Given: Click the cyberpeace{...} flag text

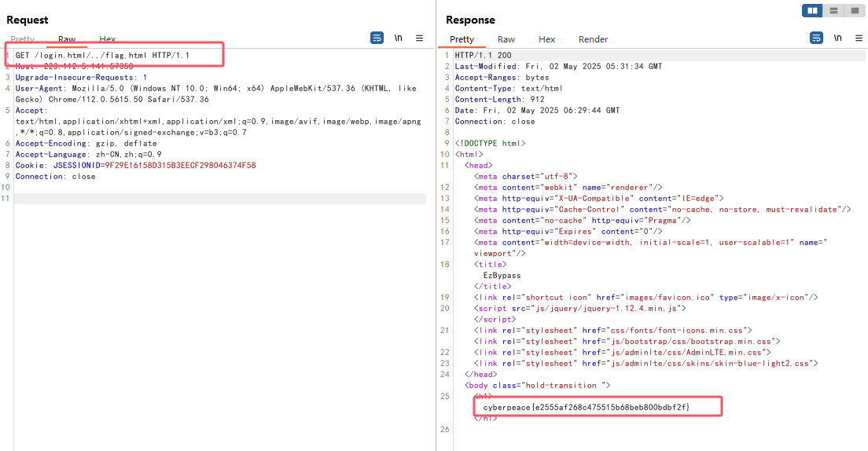Looking at the screenshot, I should pyautogui.click(x=587, y=407).
